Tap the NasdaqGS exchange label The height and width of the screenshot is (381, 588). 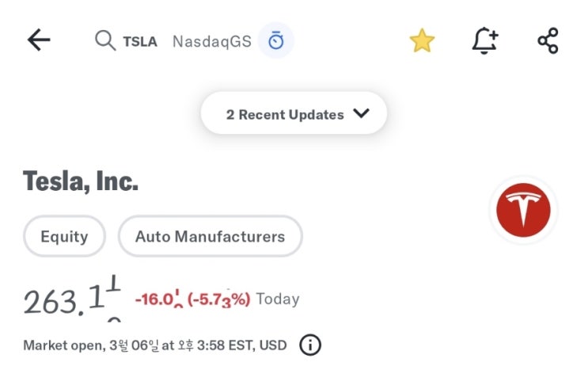click(211, 41)
